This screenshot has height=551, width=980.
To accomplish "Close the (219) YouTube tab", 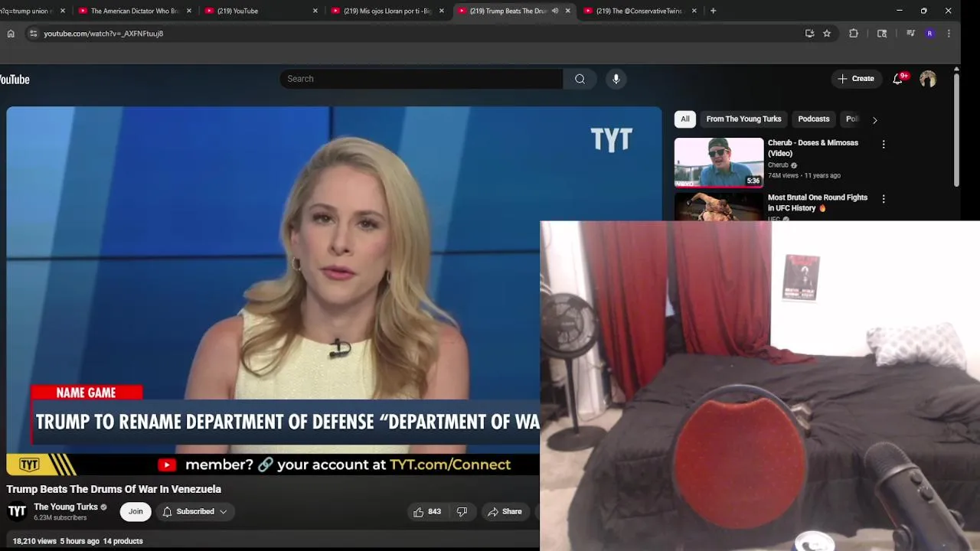I will click(x=315, y=11).
